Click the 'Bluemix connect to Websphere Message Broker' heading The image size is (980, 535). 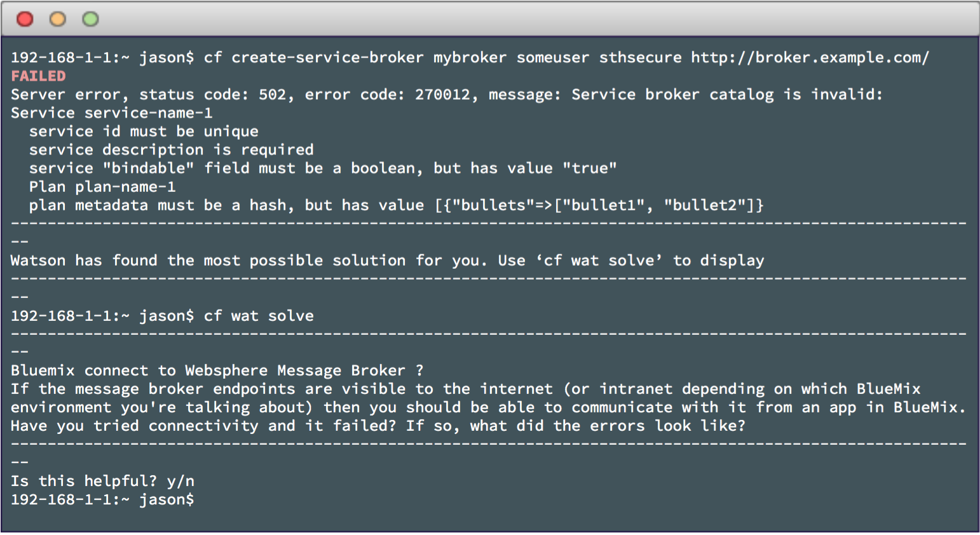(x=217, y=370)
